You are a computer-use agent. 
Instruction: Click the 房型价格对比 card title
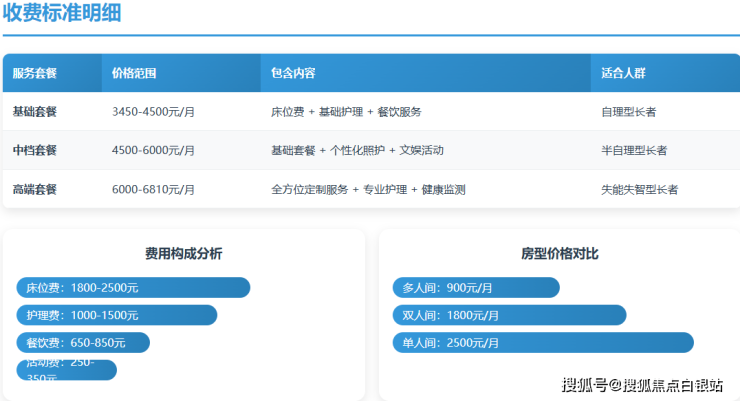pyautogui.click(x=559, y=254)
